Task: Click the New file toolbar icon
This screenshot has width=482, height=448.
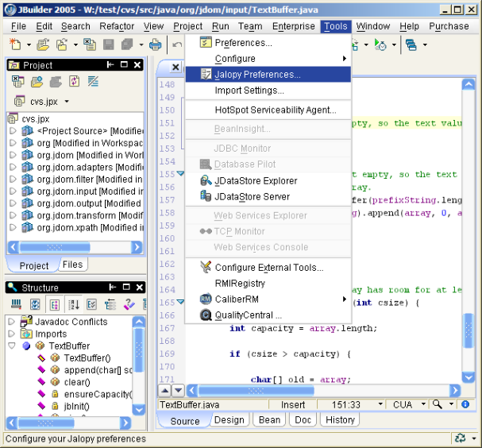Action: [x=15, y=44]
